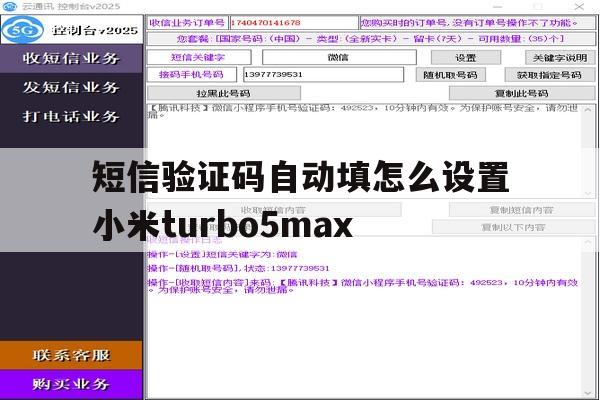Image resolution: width=600 pixels, height=400 pixels.
Task: Click log line 操作-[收取短信内容]来码
Action: click(x=363, y=286)
